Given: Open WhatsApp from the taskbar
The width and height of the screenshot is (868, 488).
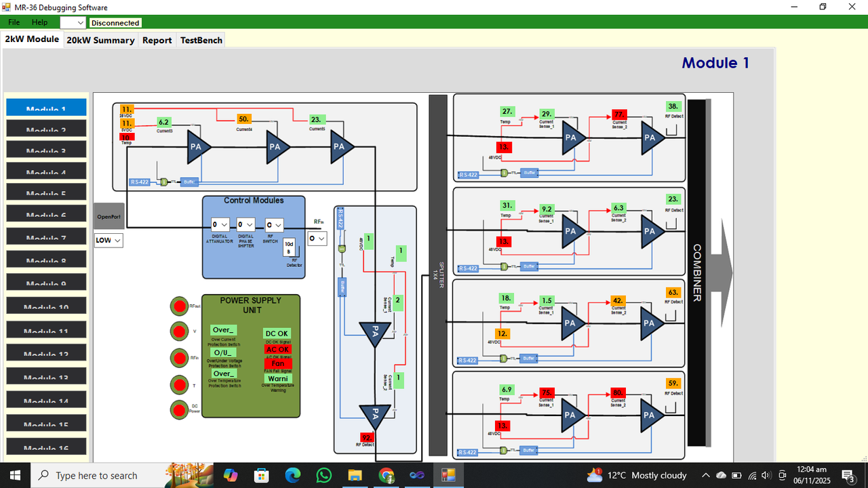Looking at the screenshot, I should (324, 475).
